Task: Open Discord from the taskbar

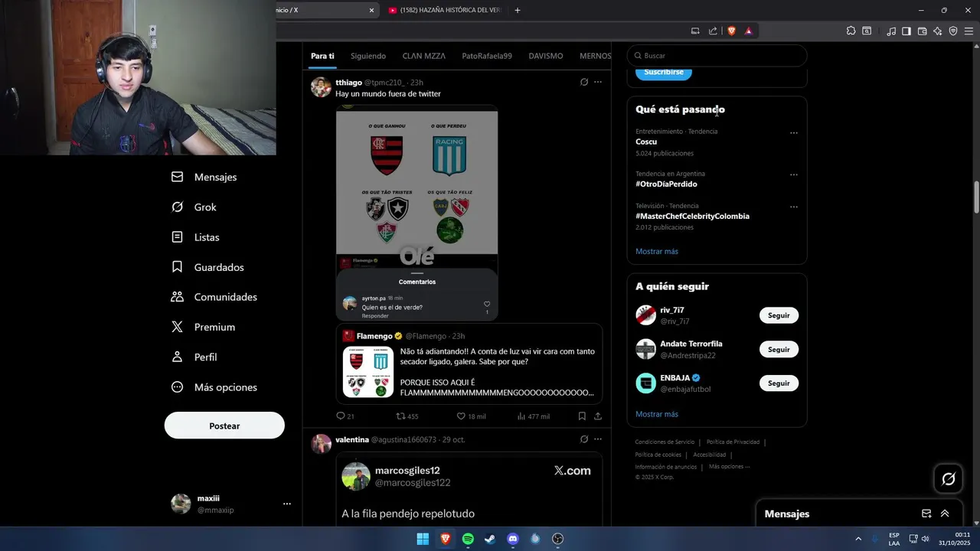Action: [513, 539]
